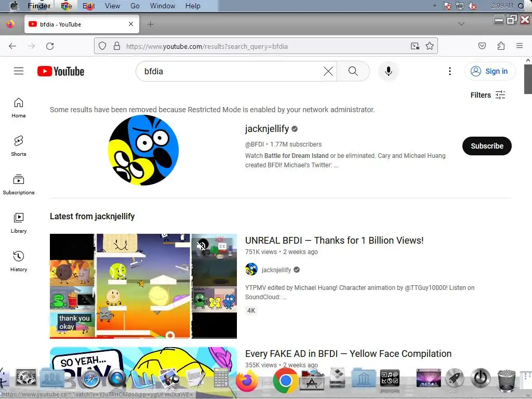Open the Apple menu
The height and width of the screenshot is (399, 532).
point(14,6)
